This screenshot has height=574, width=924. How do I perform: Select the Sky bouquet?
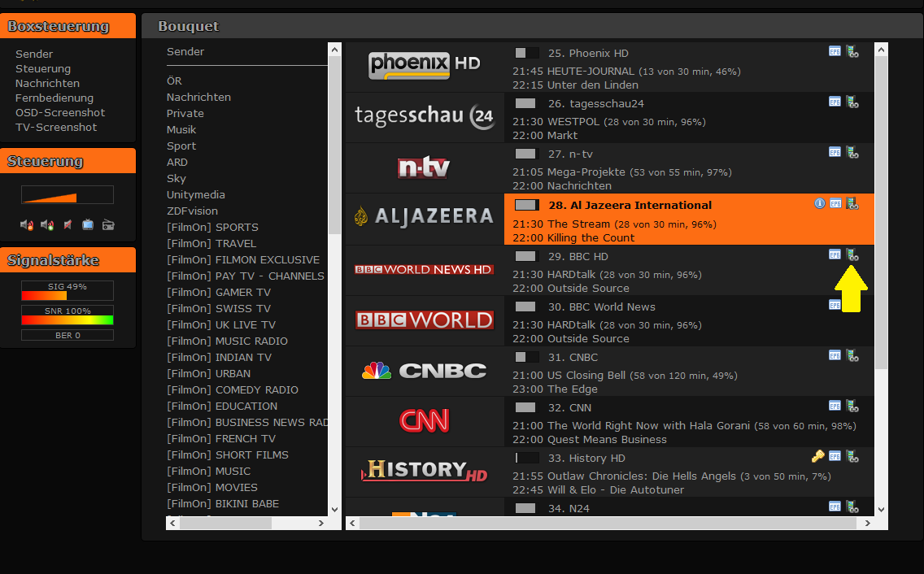click(x=177, y=179)
